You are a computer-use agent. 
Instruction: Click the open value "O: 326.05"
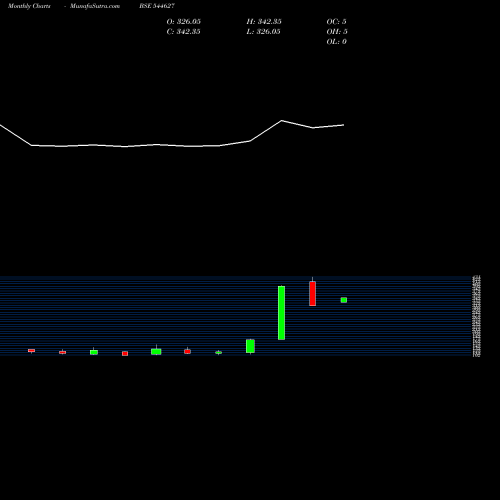(x=184, y=22)
